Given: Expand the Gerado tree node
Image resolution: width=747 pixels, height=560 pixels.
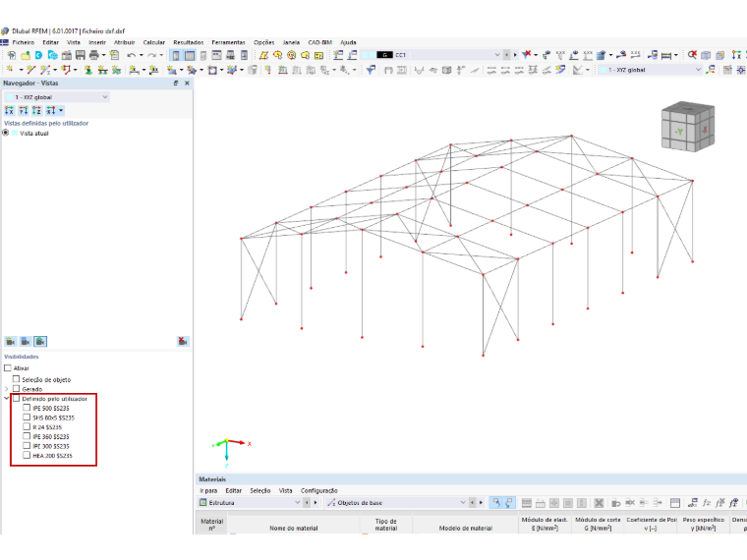Looking at the screenshot, I should 7,389.
